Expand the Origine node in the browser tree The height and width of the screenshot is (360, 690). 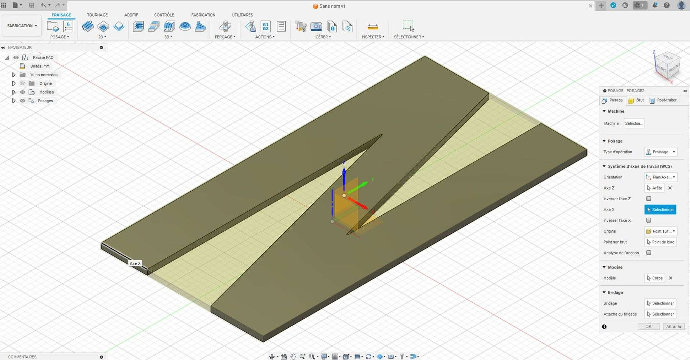[x=14, y=83]
